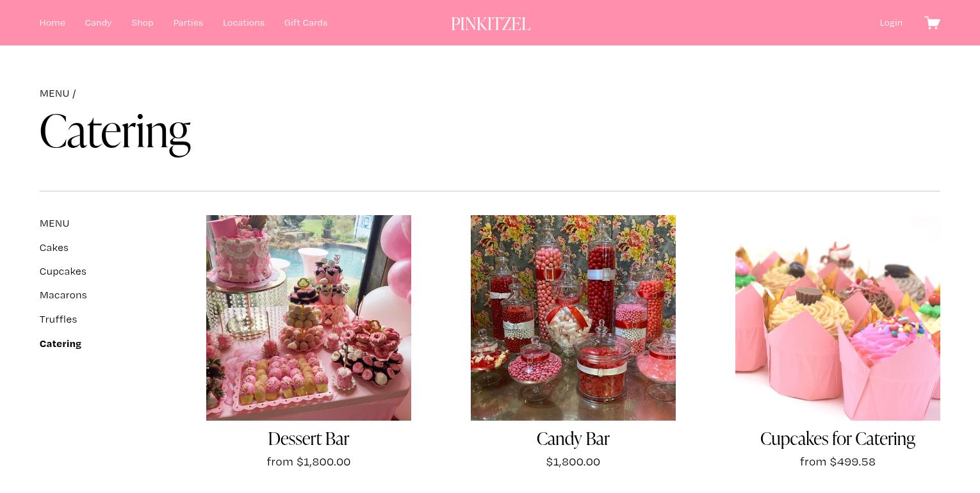Open the Candy Bar jars photo

pos(573,318)
